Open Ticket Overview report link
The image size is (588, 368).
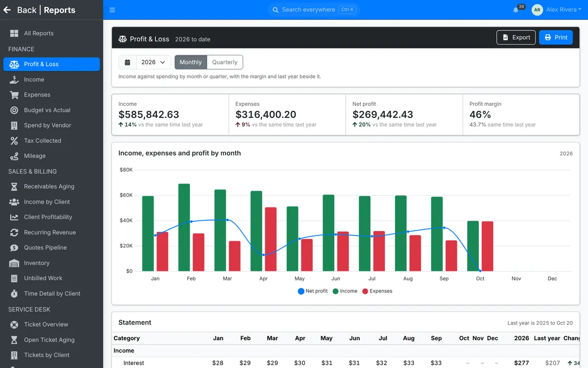pos(51,324)
